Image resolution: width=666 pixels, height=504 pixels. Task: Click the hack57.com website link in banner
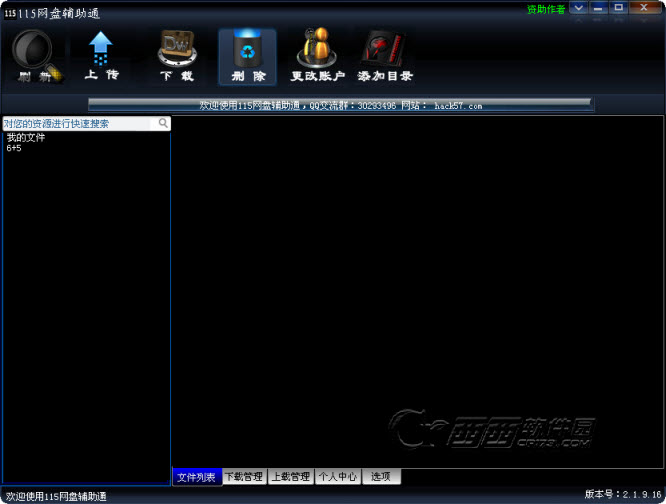click(x=458, y=106)
